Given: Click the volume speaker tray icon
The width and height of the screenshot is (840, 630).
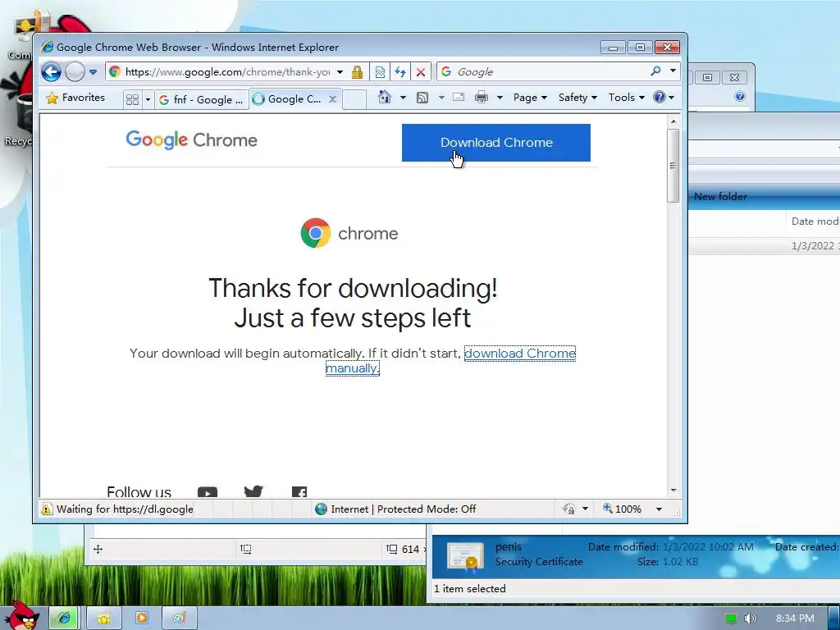Looking at the screenshot, I should [x=751, y=619].
